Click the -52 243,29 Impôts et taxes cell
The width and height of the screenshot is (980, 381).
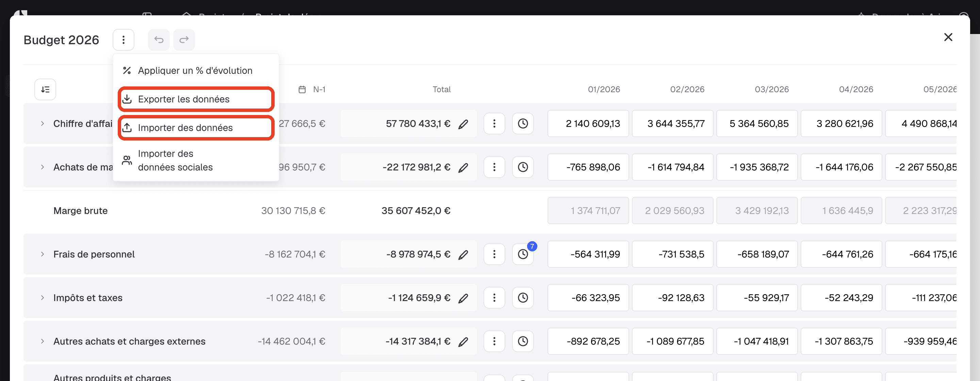coord(841,298)
